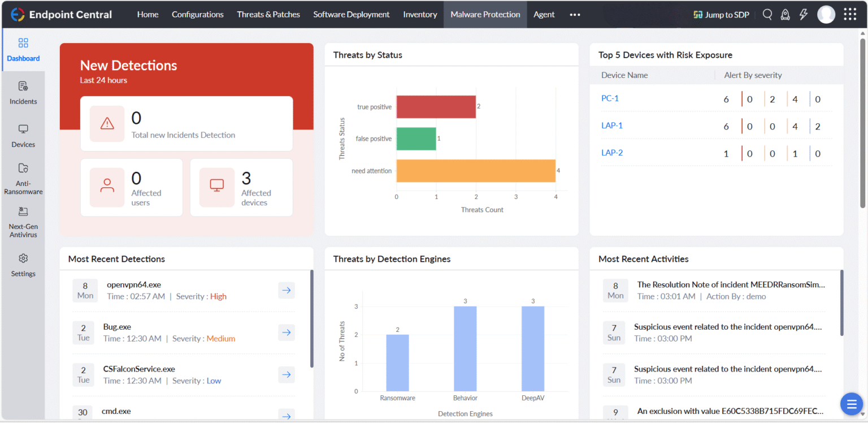
Task: Open Settings in the sidebar
Action: [23, 265]
